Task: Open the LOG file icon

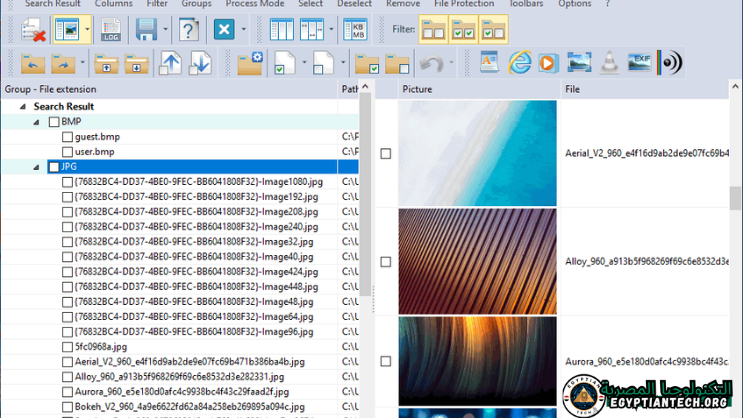Action: coord(111,30)
